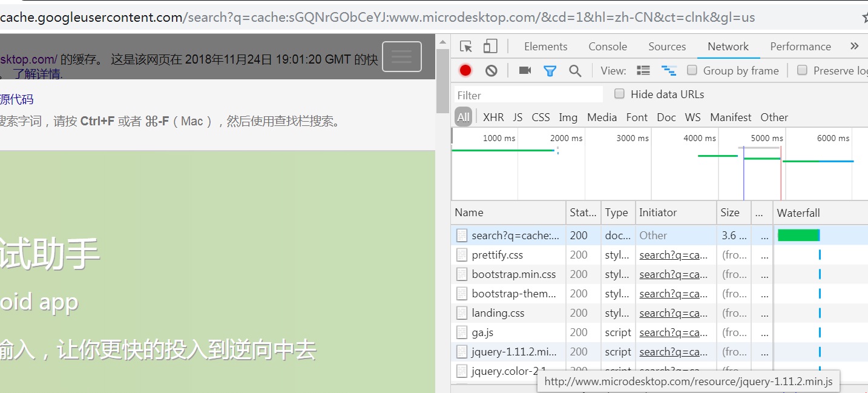
Task: Open the page's hamburger navigation menu
Action: (x=402, y=56)
